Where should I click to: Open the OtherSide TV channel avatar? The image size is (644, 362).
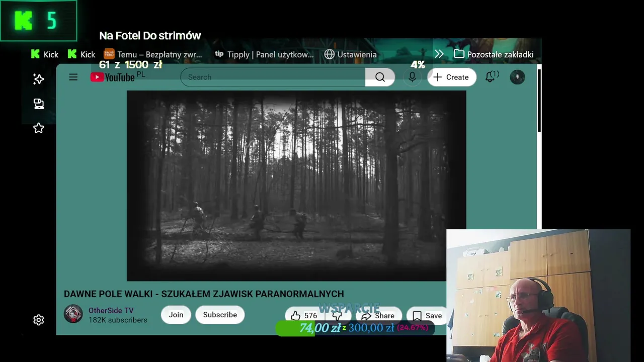coord(73,314)
